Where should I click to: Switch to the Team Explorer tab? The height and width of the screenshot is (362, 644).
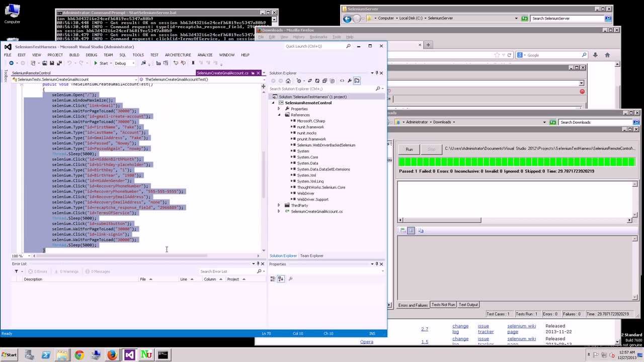coord(311,256)
